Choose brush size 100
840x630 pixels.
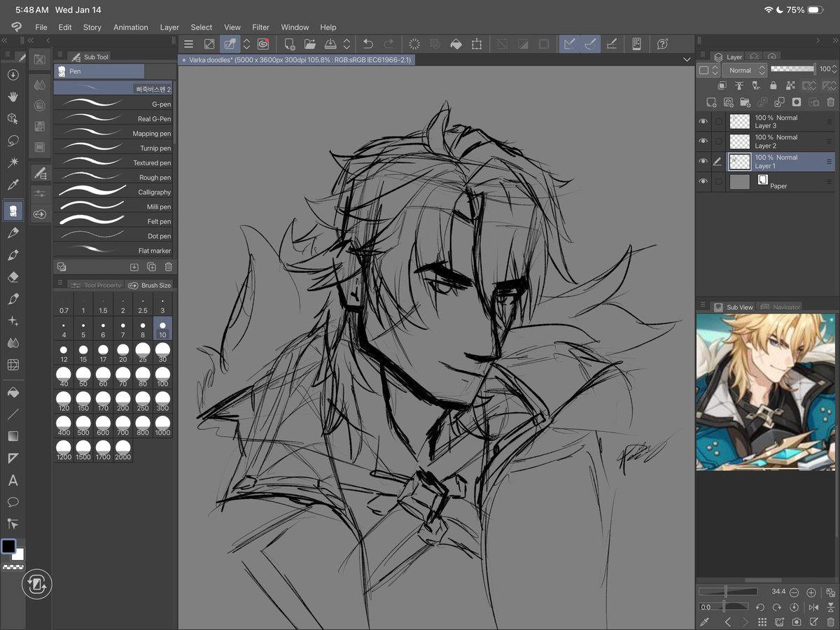pyautogui.click(x=162, y=377)
